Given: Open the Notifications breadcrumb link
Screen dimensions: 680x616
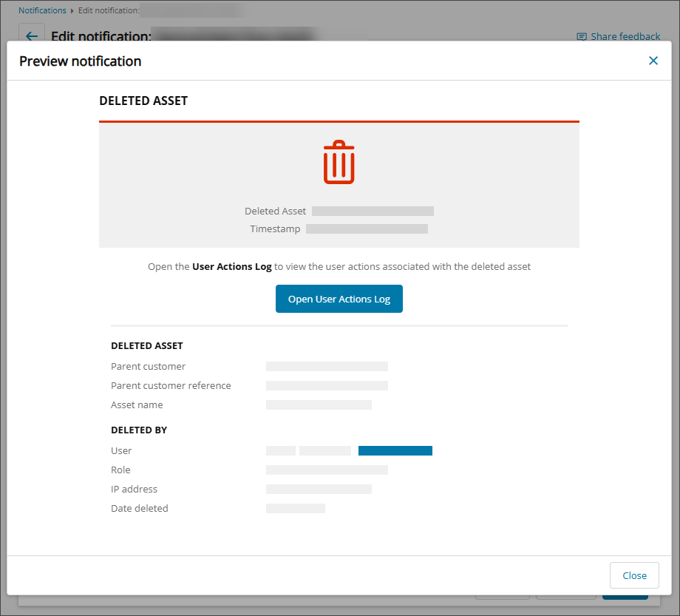Looking at the screenshot, I should [42, 10].
